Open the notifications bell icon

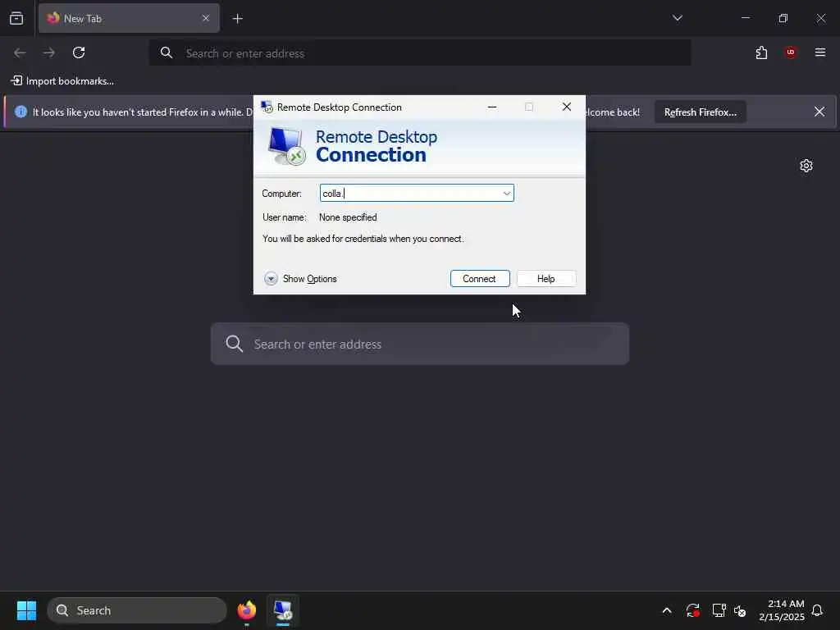(817, 610)
